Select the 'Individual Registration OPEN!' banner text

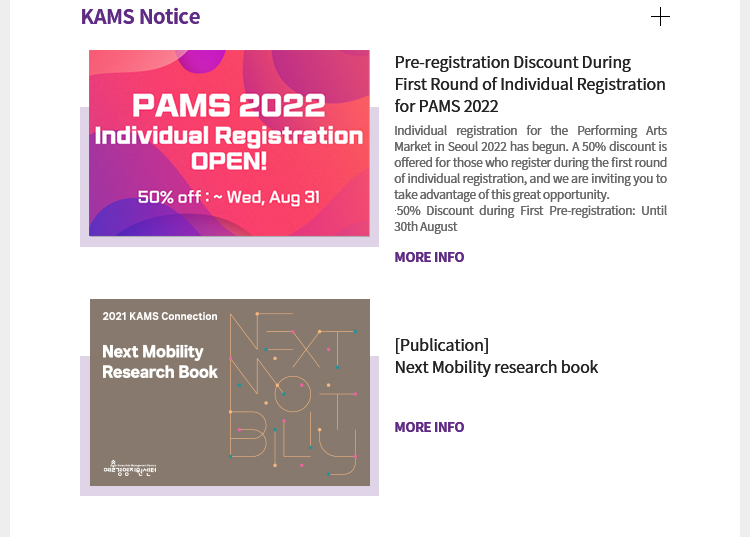pos(229,148)
